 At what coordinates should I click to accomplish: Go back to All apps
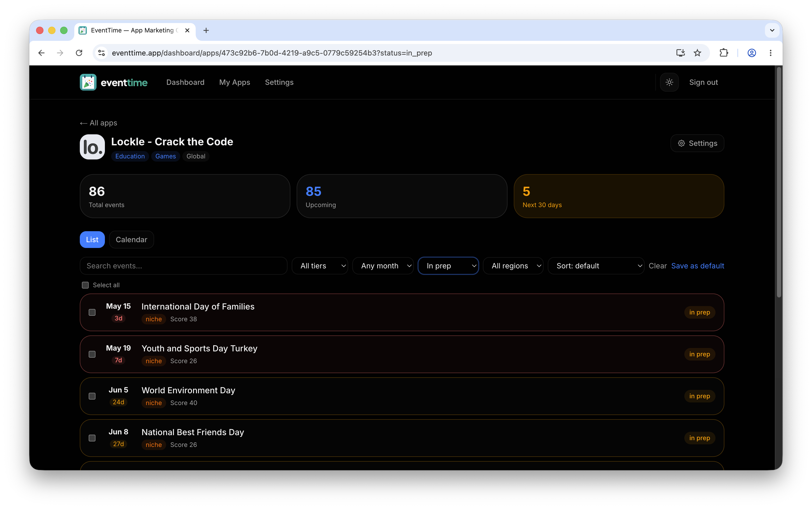99,123
